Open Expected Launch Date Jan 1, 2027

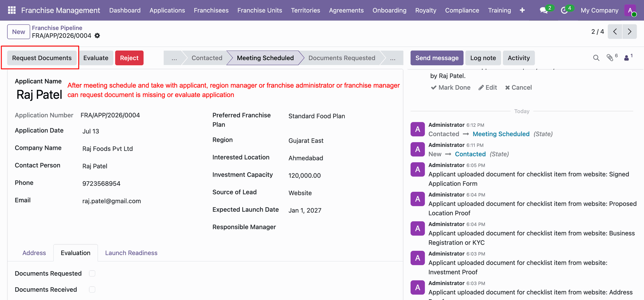305,211
